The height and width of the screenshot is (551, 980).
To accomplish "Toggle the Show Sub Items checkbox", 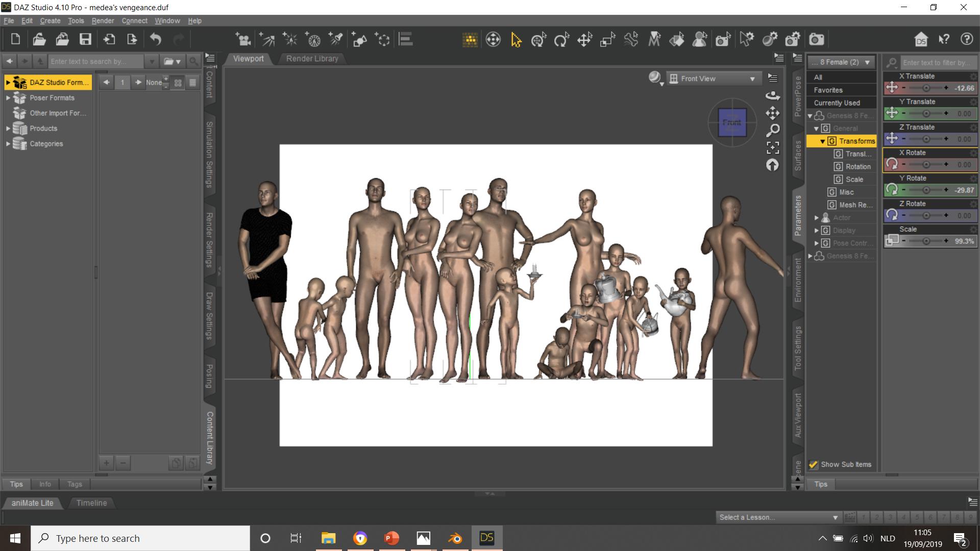I will pos(814,465).
